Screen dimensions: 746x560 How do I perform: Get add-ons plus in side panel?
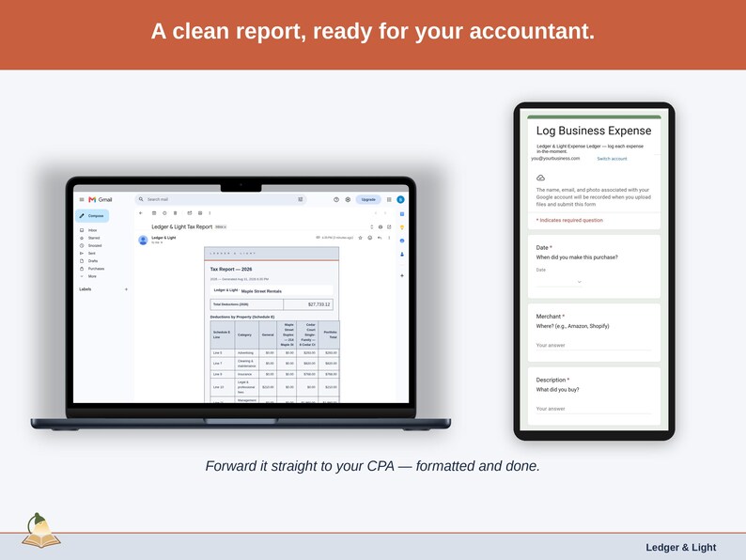(402, 275)
